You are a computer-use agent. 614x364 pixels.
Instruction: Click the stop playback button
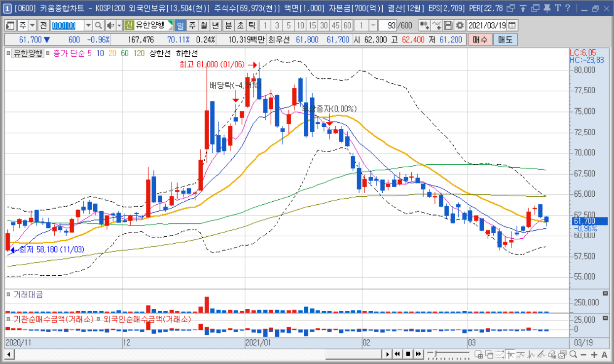408,354
